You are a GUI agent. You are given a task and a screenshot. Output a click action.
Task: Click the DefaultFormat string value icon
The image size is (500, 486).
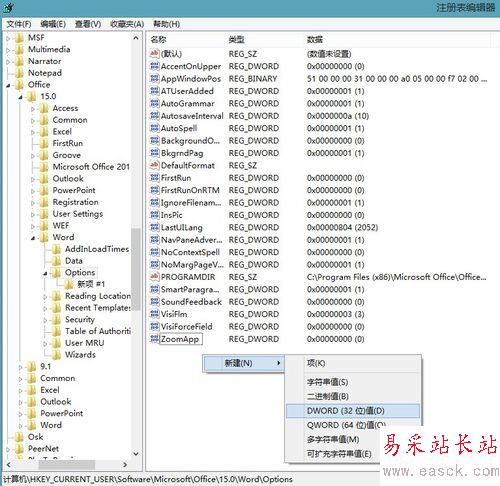[154, 165]
